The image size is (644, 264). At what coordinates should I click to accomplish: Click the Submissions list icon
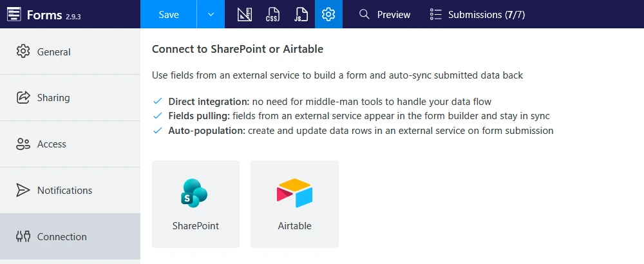435,14
